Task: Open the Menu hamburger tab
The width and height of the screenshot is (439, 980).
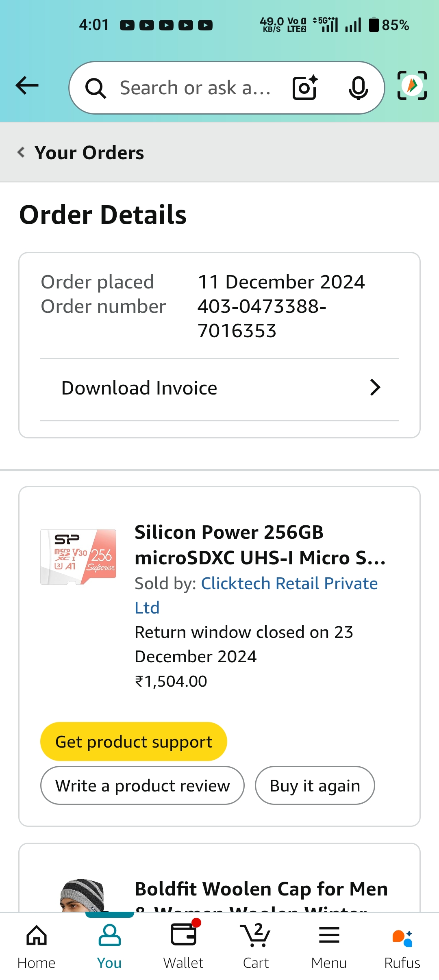Action: pyautogui.click(x=329, y=946)
